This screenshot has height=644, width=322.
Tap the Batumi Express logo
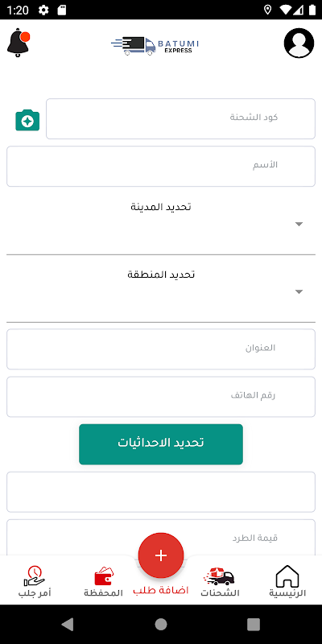point(155,45)
